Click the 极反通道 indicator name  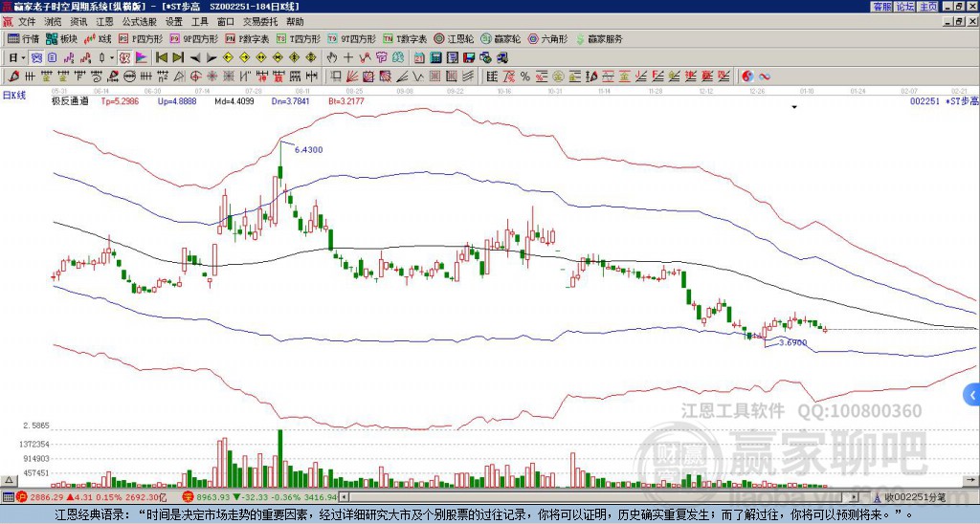point(70,100)
